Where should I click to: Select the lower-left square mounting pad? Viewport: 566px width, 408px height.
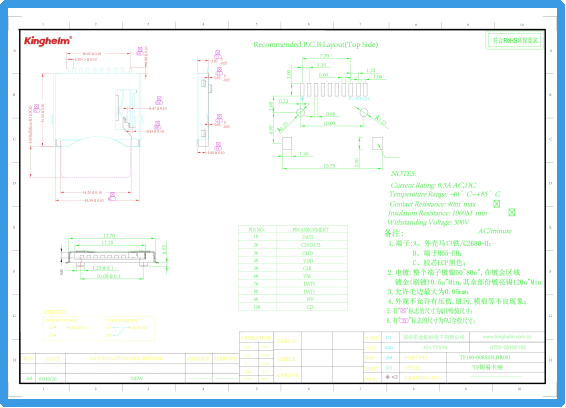coord(287,143)
